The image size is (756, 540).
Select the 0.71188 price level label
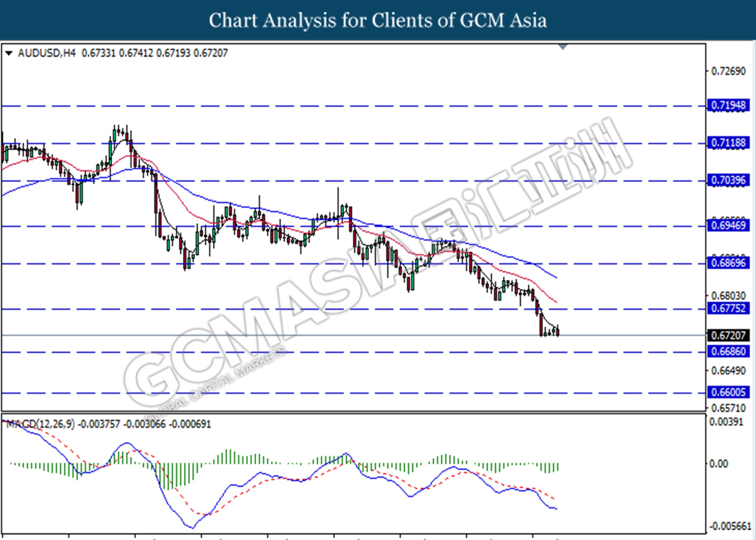tap(728, 143)
